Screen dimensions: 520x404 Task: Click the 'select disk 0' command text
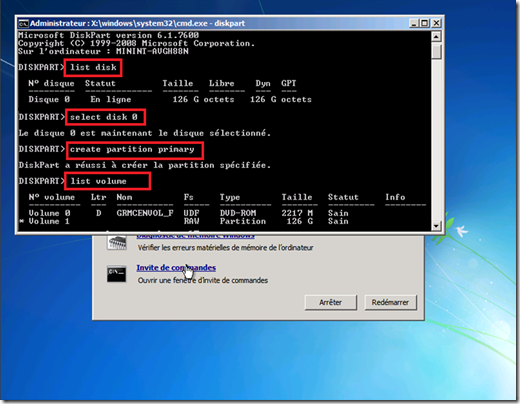[104, 117]
